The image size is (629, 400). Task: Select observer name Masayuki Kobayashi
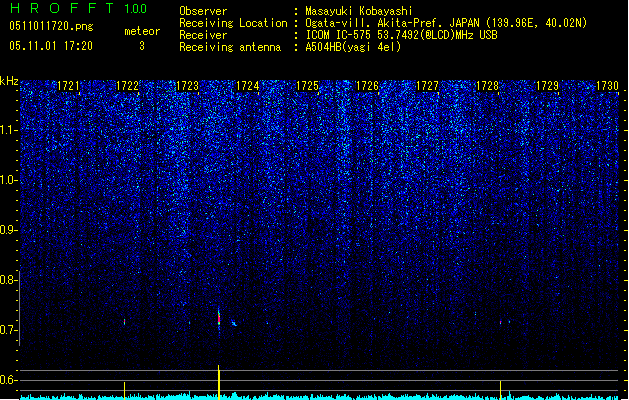point(359,11)
